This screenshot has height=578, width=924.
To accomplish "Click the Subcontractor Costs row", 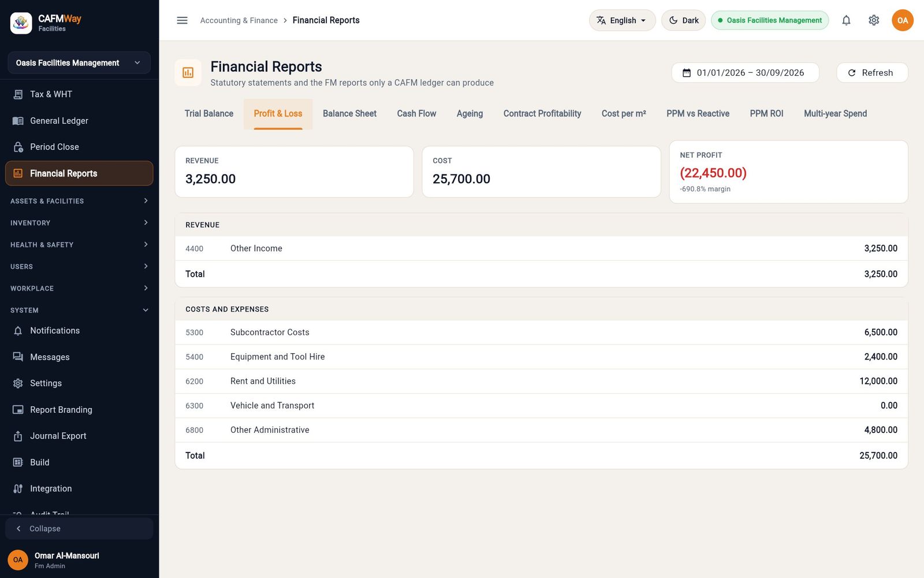I will [541, 332].
